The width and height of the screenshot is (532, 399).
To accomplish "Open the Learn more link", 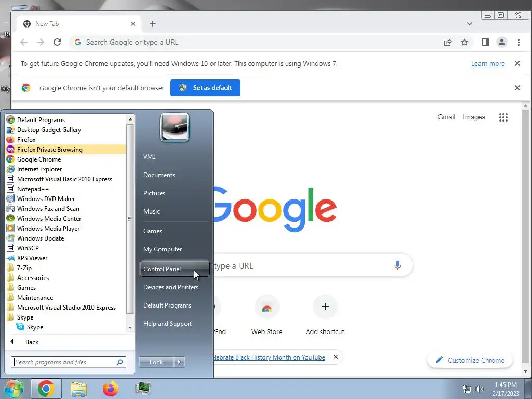I will [x=488, y=64].
